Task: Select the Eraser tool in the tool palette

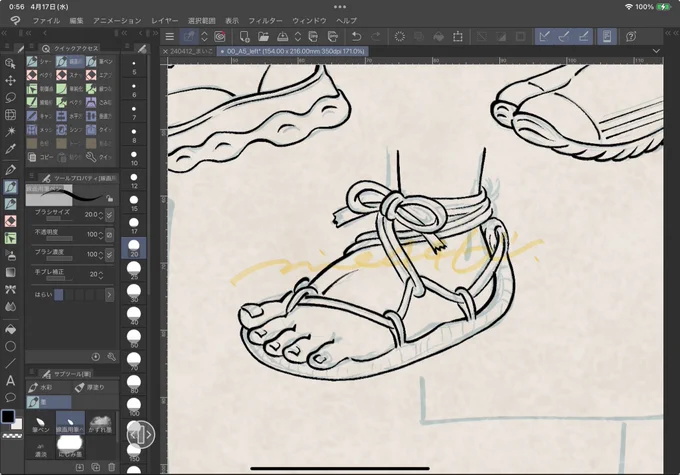Action: (10, 221)
